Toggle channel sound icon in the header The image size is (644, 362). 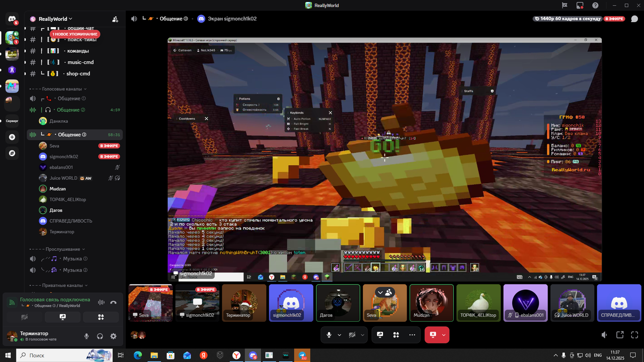point(134,19)
